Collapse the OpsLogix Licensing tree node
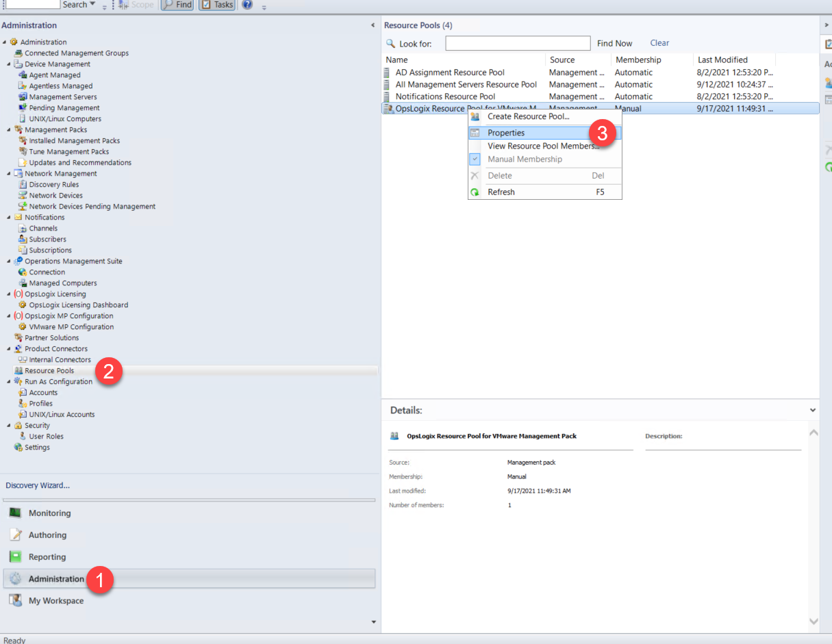This screenshot has height=644, width=832. point(9,294)
